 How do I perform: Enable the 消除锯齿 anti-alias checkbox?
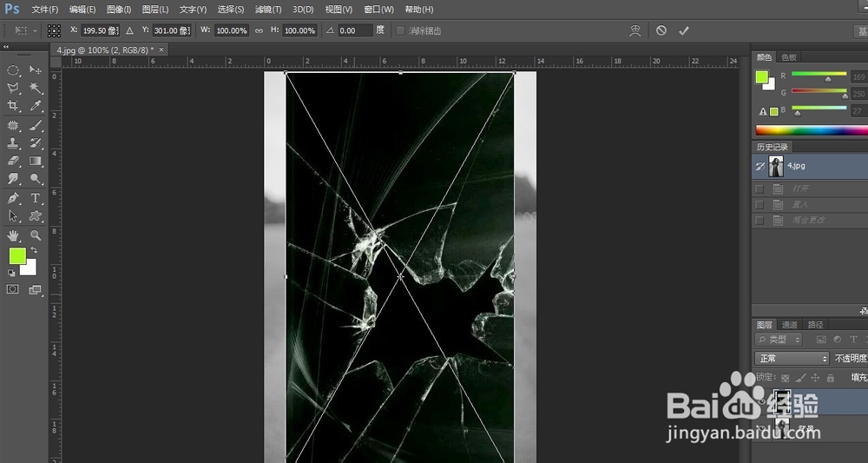(x=400, y=30)
